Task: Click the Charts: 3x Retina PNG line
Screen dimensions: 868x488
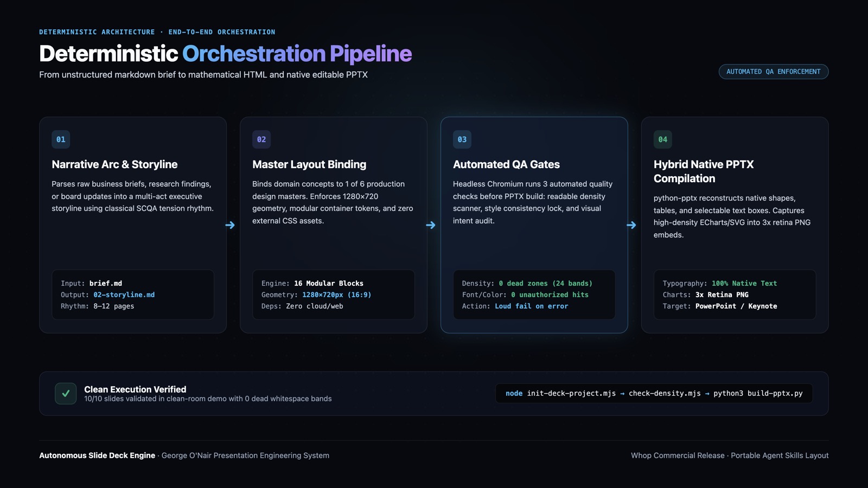Action: [706, 295]
